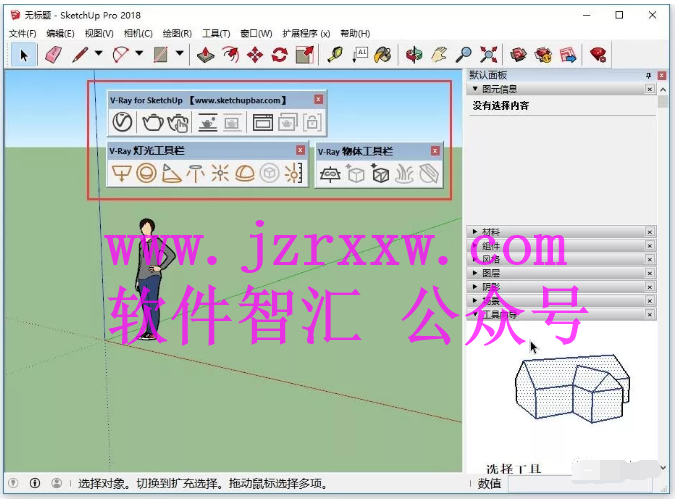Image resolution: width=676 pixels, height=504 pixels.
Task: Add a V-Ray plane light
Action: 122,173
